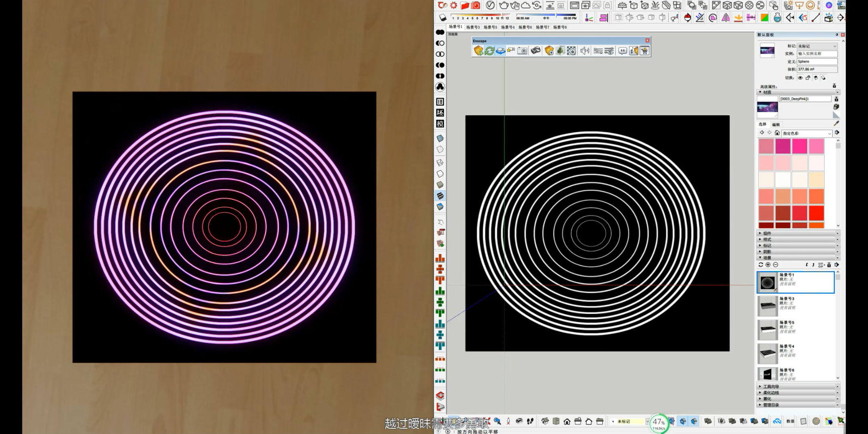Toggle Enscape audio/sound mute button
868x434 pixels.
click(585, 50)
